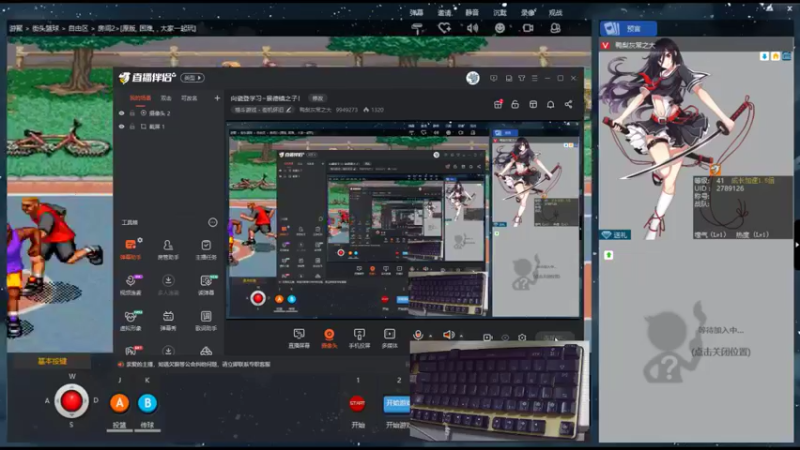Open the storage box icon beside the bell
800x450 pixels.
click(533, 104)
